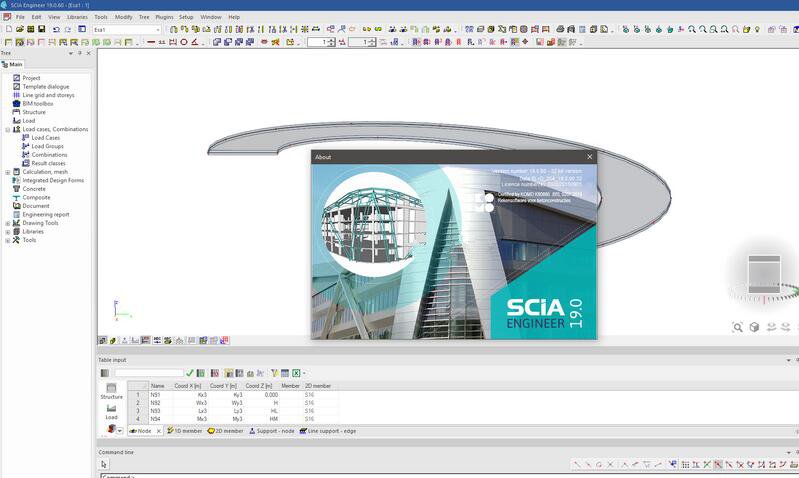The width and height of the screenshot is (799, 478).
Task: Select Load Cases under combinations
Action: pyautogui.click(x=45, y=138)
